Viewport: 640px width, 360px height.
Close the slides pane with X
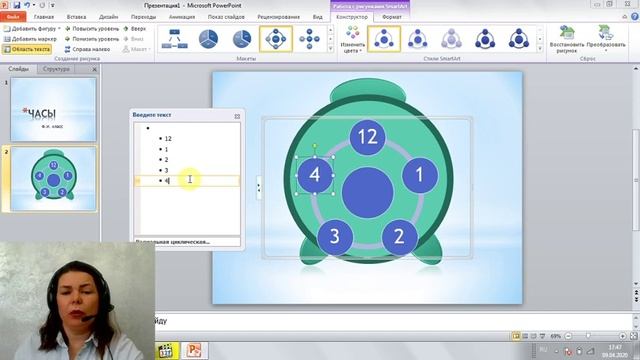pyautogui.click(x=94, y=69)
